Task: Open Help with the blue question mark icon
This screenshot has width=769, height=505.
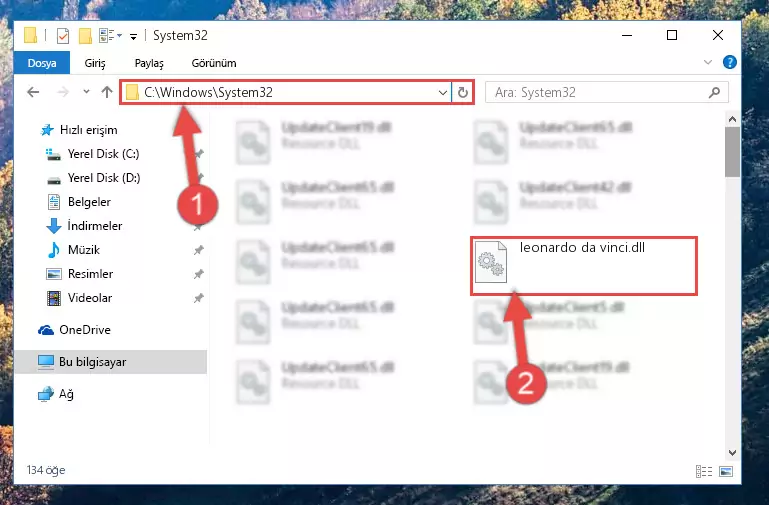Action: [729, 62]
